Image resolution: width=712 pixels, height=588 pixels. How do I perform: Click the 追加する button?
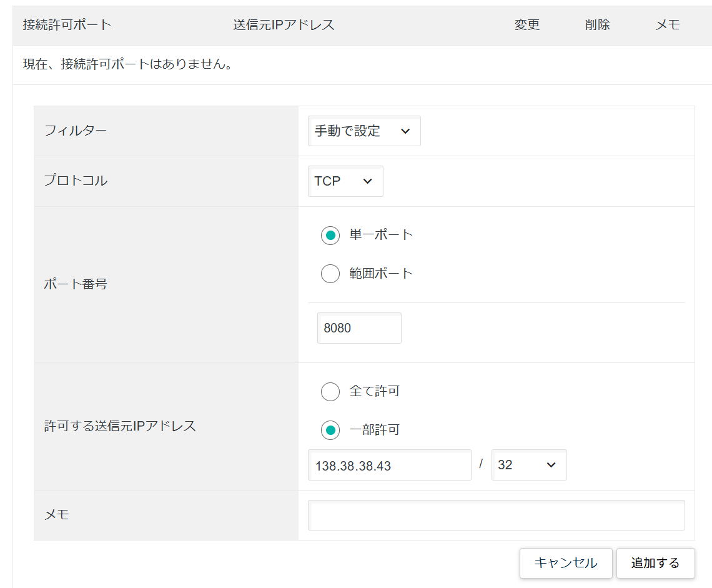[x=655, y=563]
